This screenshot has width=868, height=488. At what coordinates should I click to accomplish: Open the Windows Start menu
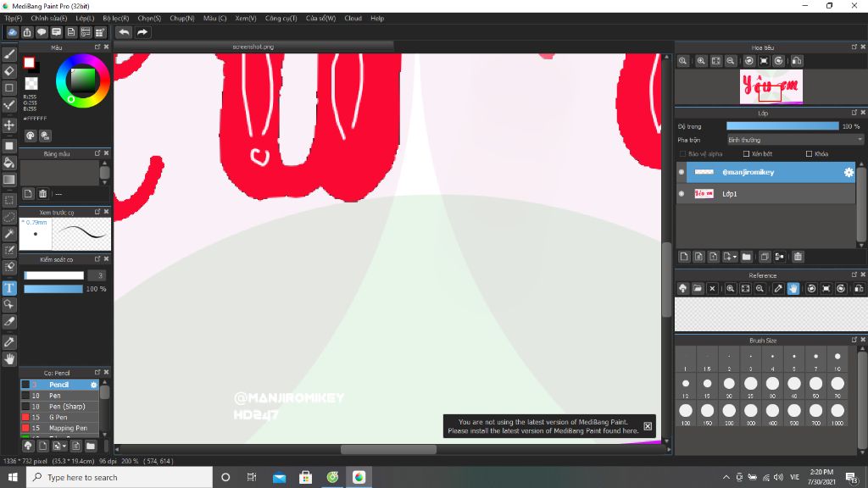(x=13, y=477)
